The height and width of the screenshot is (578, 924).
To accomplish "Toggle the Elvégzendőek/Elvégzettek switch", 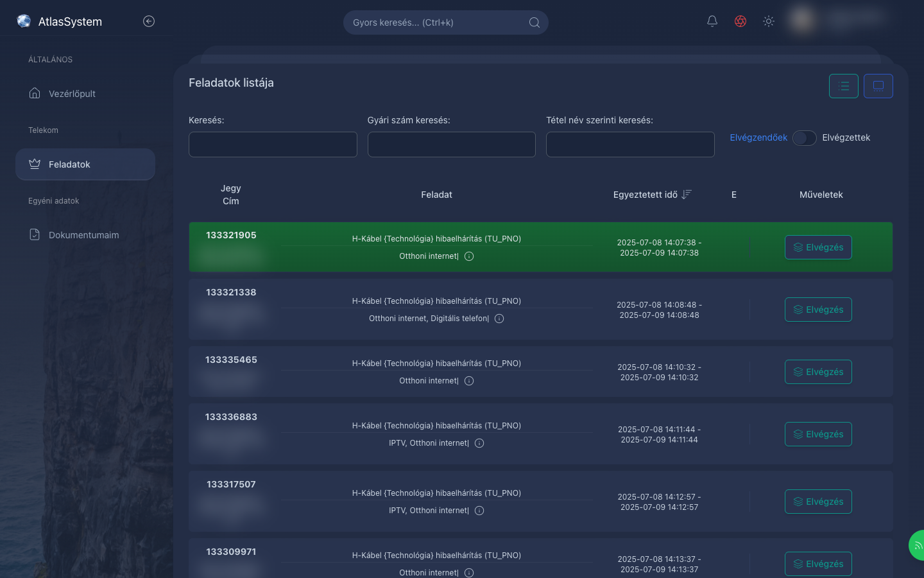I will (805, 138).
